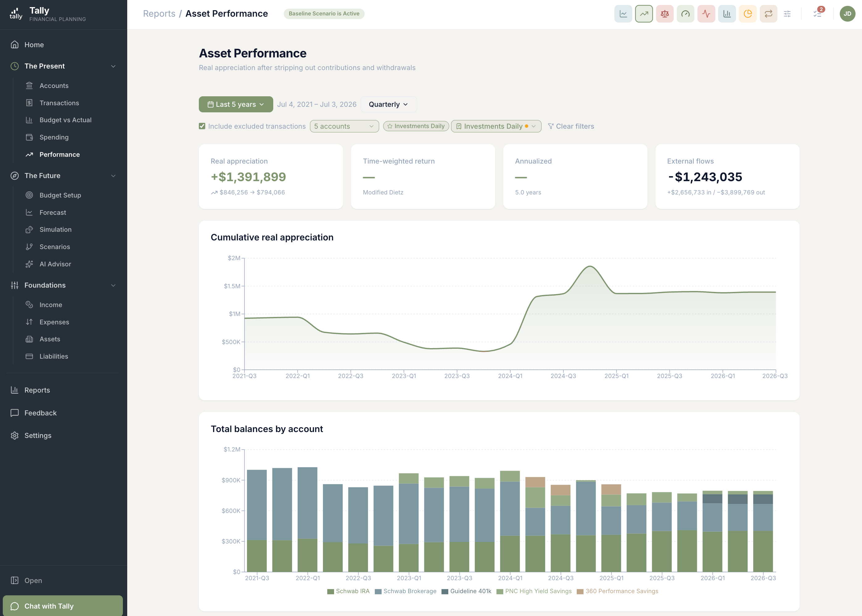The height and width of the screenshot is (616, 862).
Task: Click the Tally logo in sidebar
Action: (15, 14)
